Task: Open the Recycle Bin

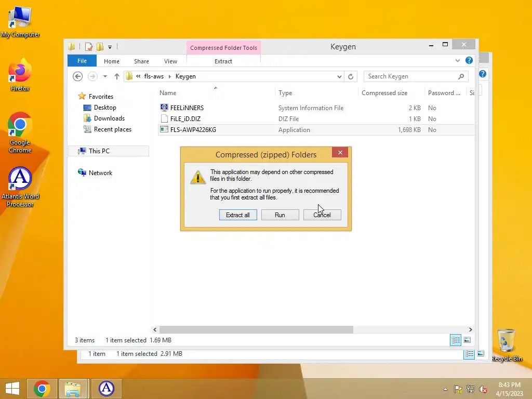Action: click(507, 345)
